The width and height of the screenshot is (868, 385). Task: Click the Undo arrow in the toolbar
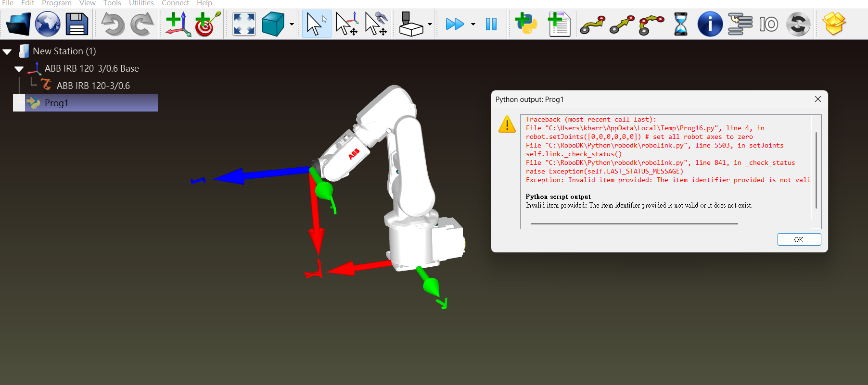[x=113, y=24]
